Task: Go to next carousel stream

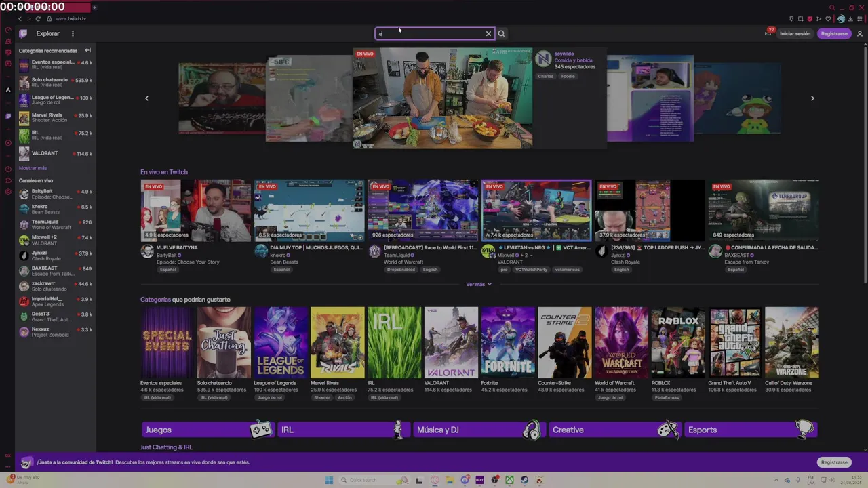Action: [812, 98]
